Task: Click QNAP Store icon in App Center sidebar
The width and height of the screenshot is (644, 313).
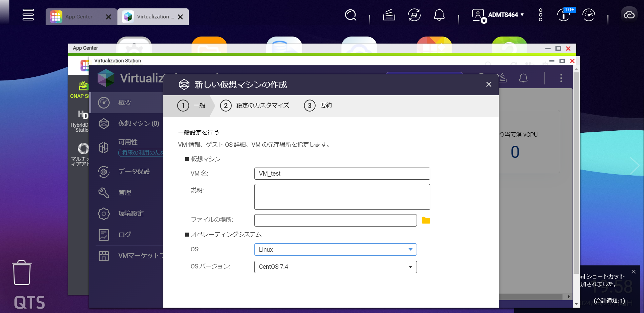Action: pyautogui.click(x=79, y=90)
